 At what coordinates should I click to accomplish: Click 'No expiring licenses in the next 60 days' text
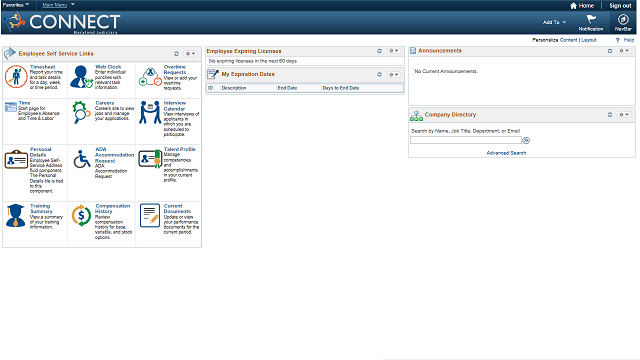(253, 61)
